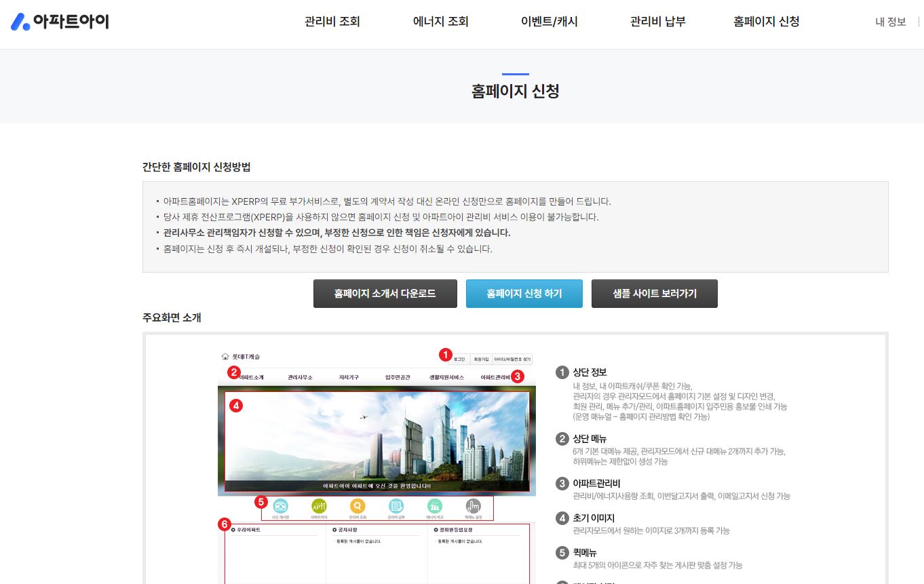Click the 아파트아이 logo at top left
The height and width of the screenshot is (584, 924).
[59, 21]
